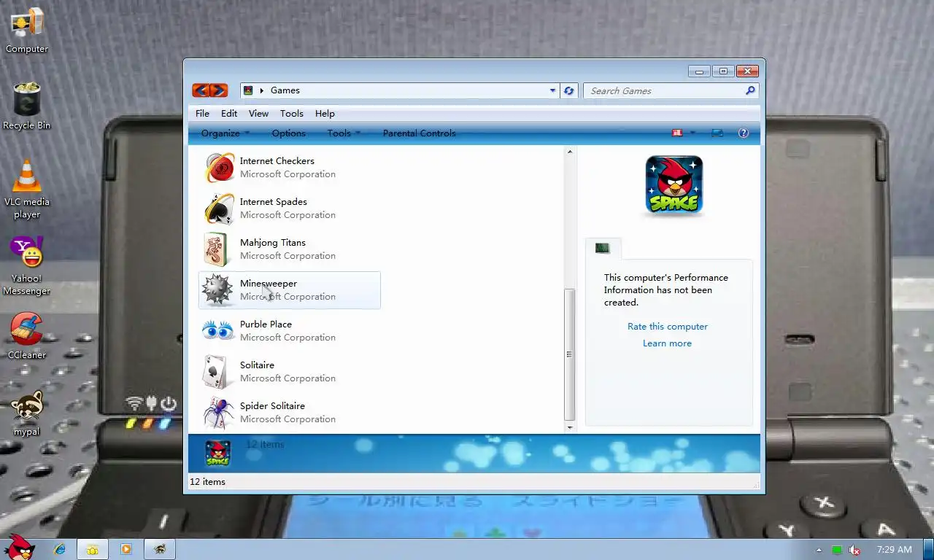Click the scrollbar down arrow
The width and height of the screenshot is (934, 560).
point(570,427)
